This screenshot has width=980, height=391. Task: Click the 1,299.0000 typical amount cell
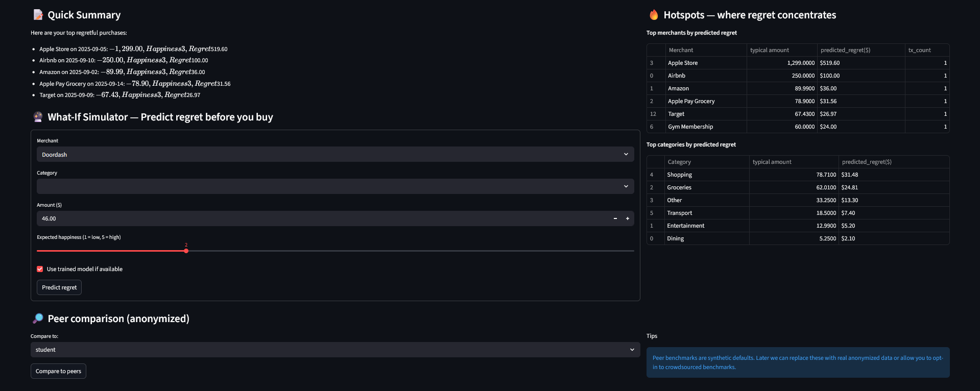(782, 63)
